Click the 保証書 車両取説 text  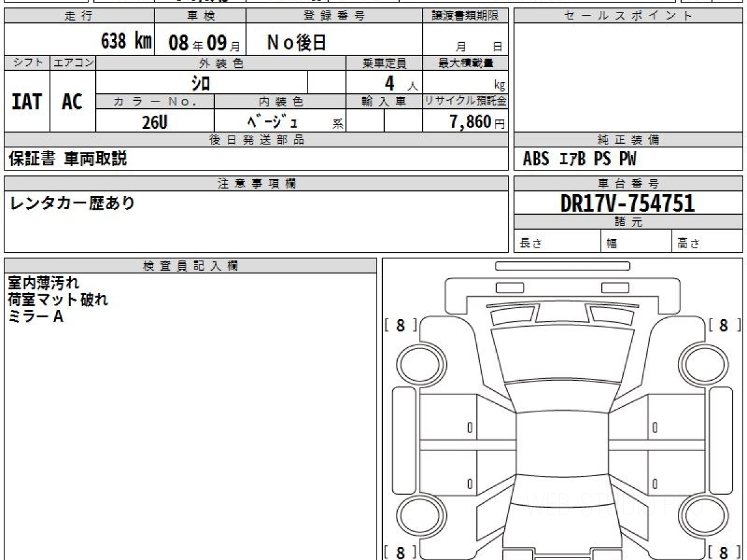tap(67, 159)
